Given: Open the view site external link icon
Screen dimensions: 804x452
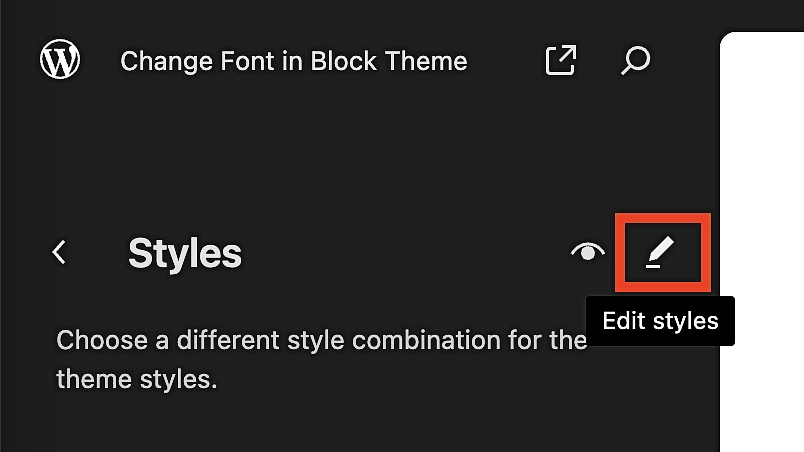Looking at the screenshot, I should [560, 60].
